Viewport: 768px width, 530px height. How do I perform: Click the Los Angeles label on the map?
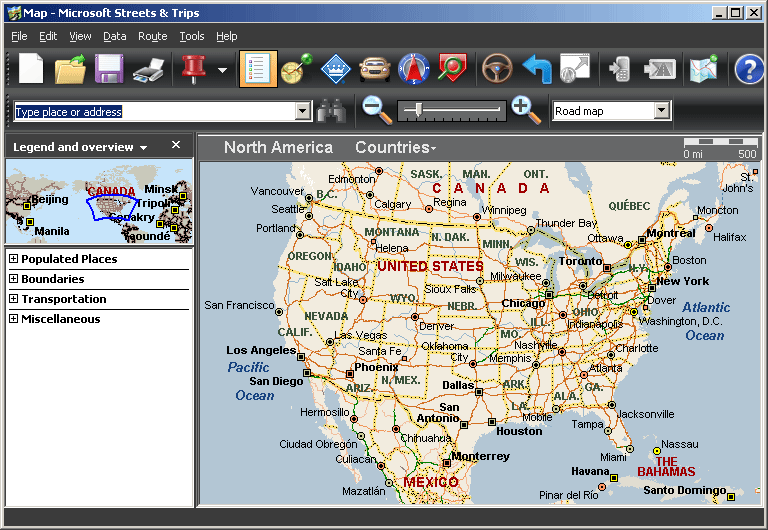(261, 350)
